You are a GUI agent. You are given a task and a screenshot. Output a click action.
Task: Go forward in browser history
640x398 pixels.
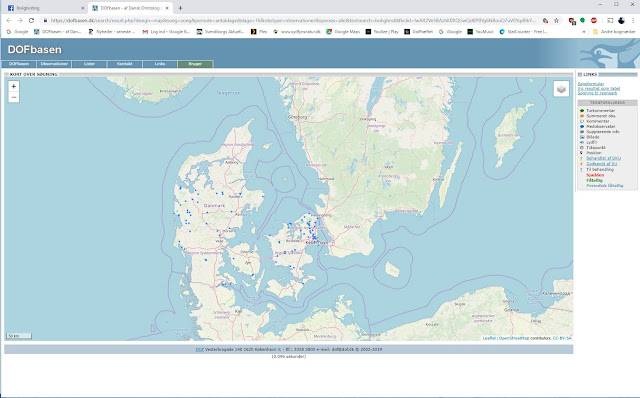20,20
